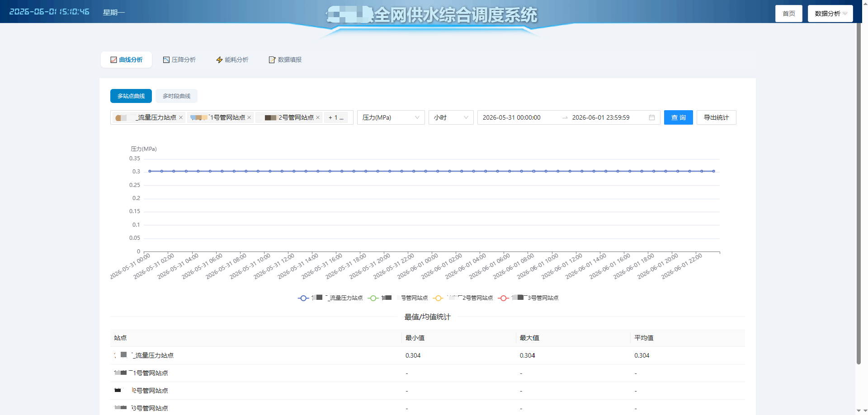
Task: Open the calendar icon of date range
Action: pos(652,117)
